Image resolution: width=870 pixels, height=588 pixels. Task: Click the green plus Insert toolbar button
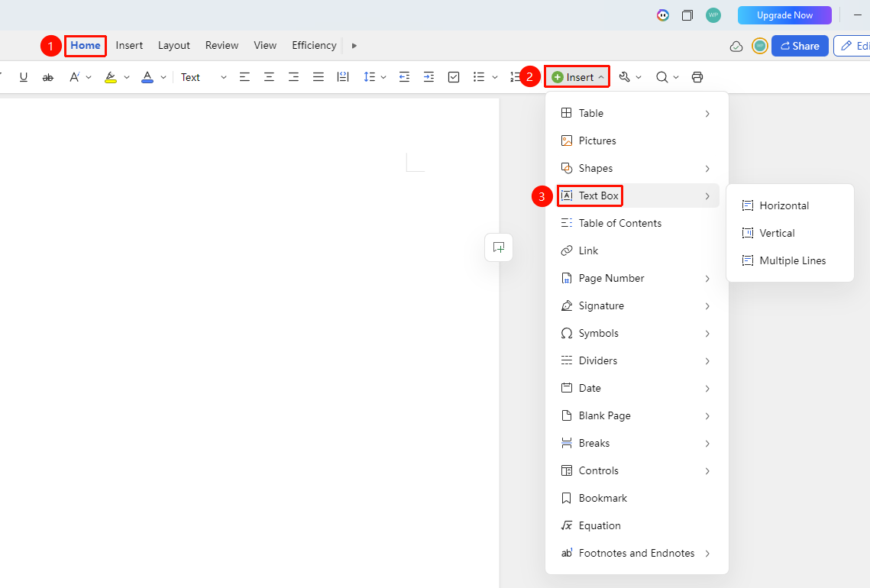tap(577, 77)
